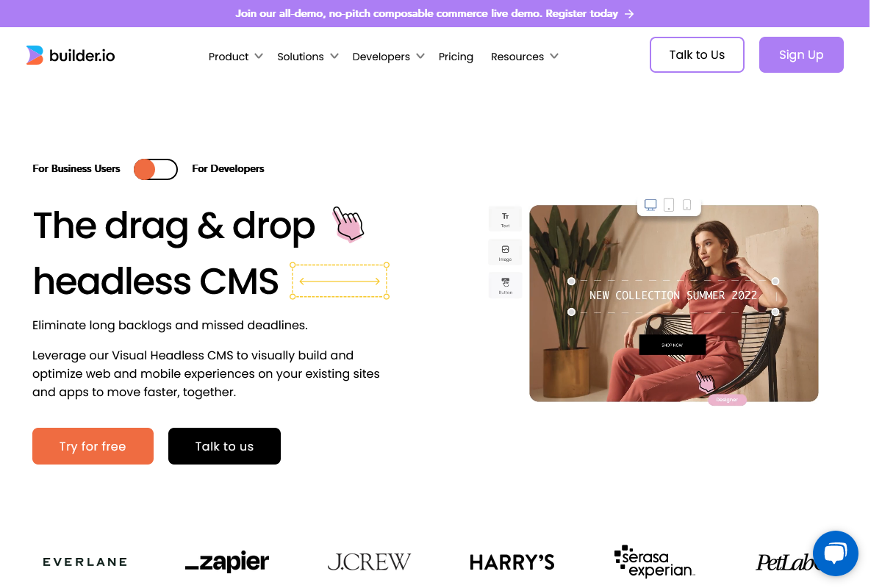Click the Zapier logo

pyautogui.click(x=227, y=562)
